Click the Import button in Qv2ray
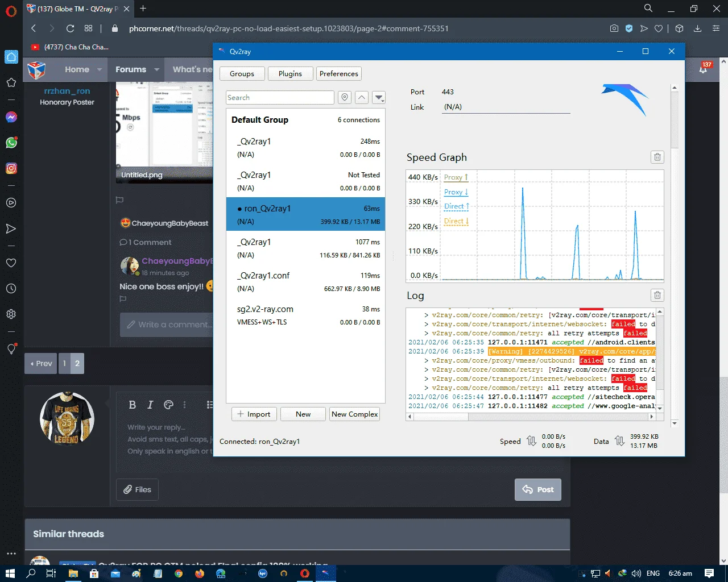 click(x=254, y=414)
